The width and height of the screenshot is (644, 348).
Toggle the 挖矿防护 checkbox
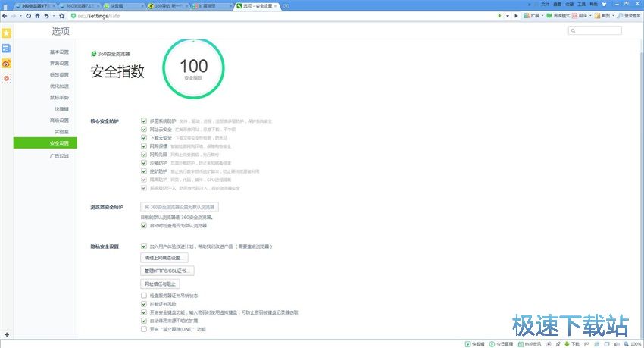[x=144, y=171]
